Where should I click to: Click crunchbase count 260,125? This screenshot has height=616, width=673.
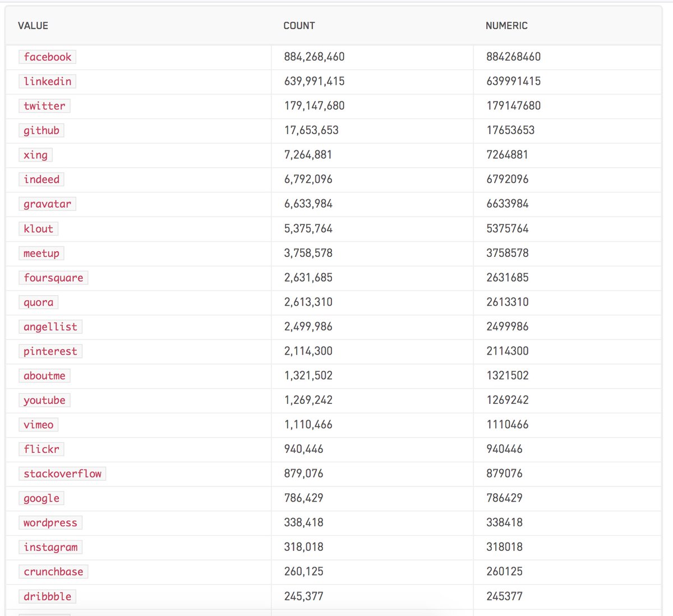pyautogui.click(x=303, y=572)
